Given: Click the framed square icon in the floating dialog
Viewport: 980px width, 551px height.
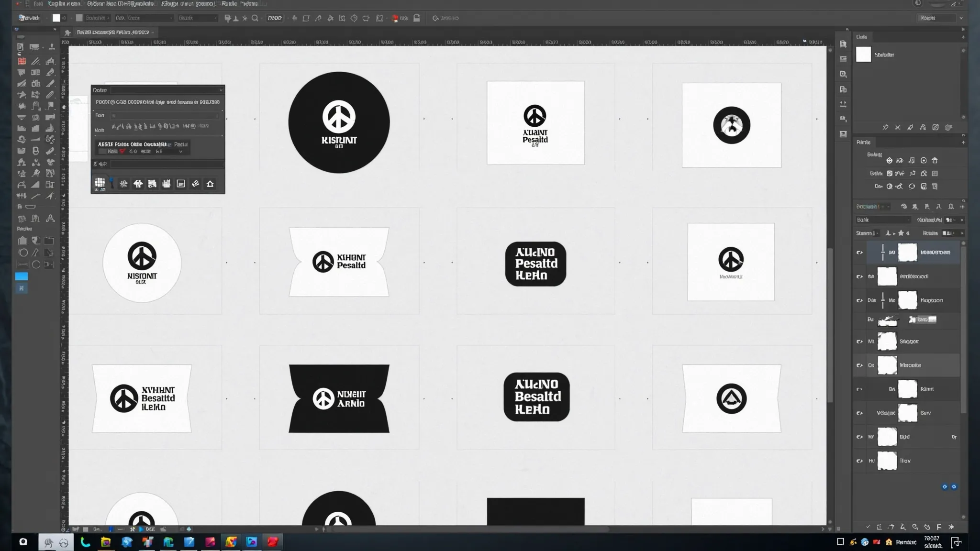Looking at the screenshot, I should click(181, 184).
